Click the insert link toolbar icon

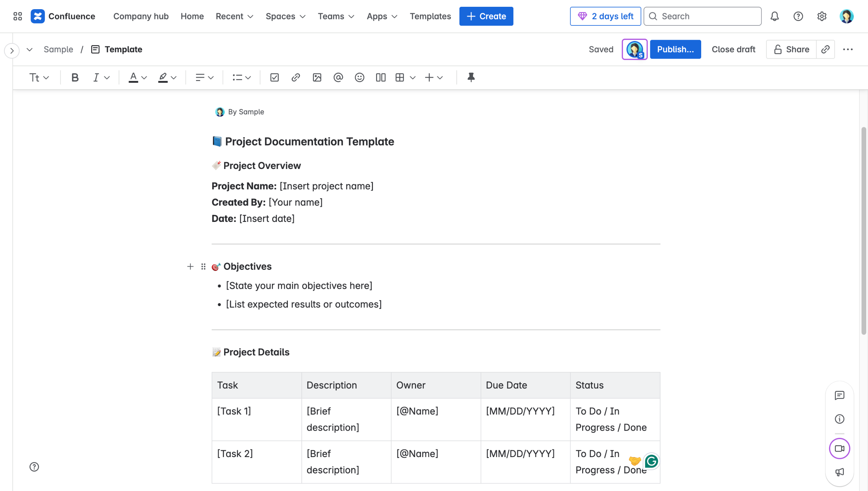coord(295,78)
